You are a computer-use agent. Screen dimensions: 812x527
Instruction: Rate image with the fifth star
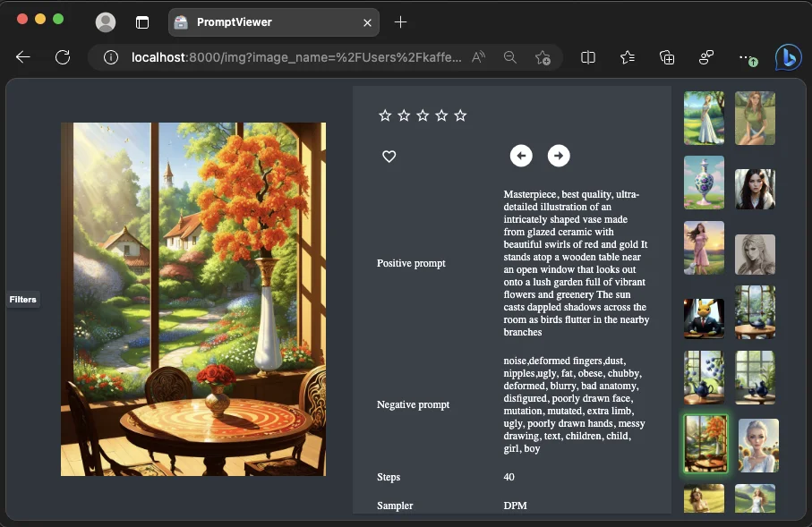coord(460,115)
